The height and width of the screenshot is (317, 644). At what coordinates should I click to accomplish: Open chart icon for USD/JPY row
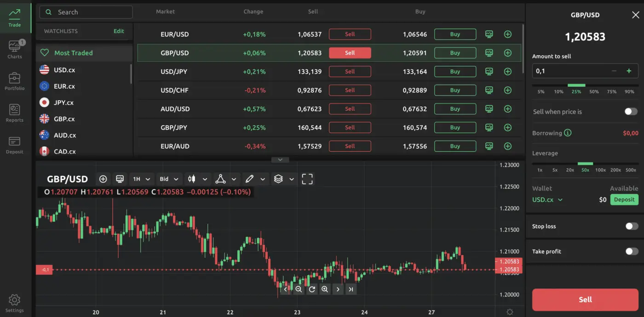pyautogui.click(x=489, y=71)
